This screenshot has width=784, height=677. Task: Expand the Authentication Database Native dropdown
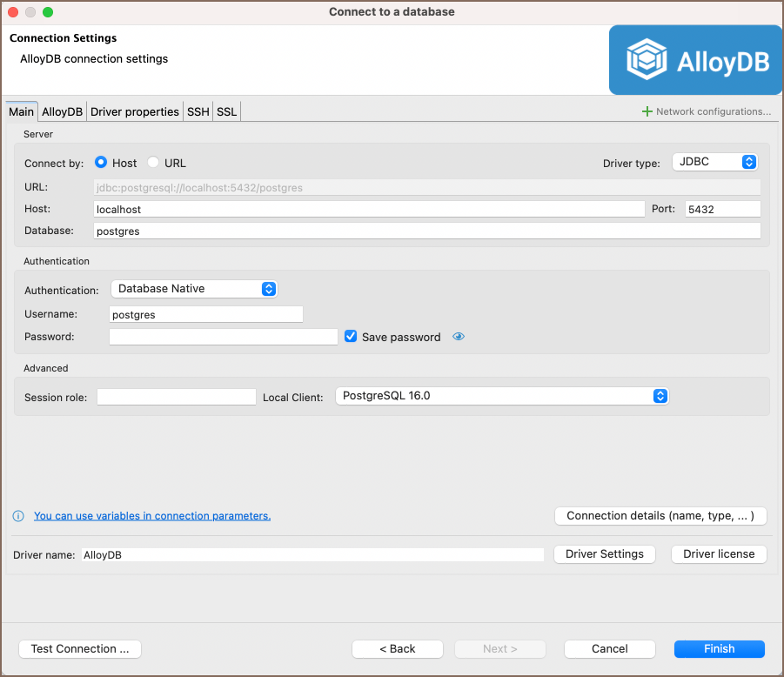(194, 289)
